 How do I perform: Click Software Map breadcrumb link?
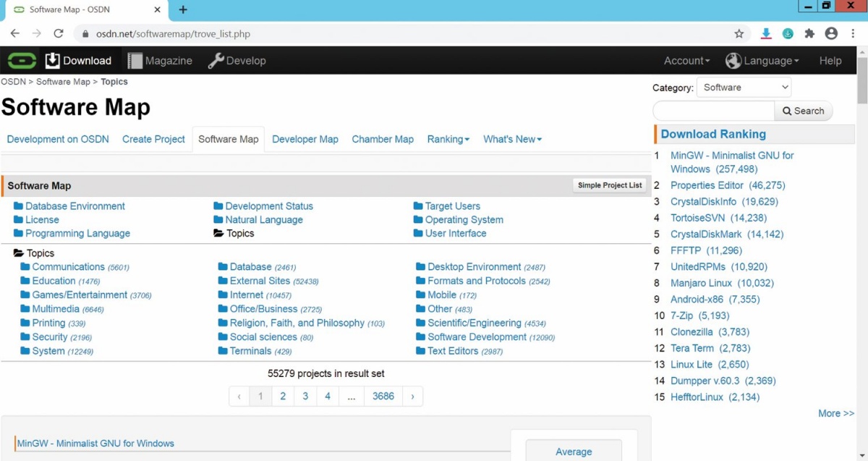tap(63, 82)
